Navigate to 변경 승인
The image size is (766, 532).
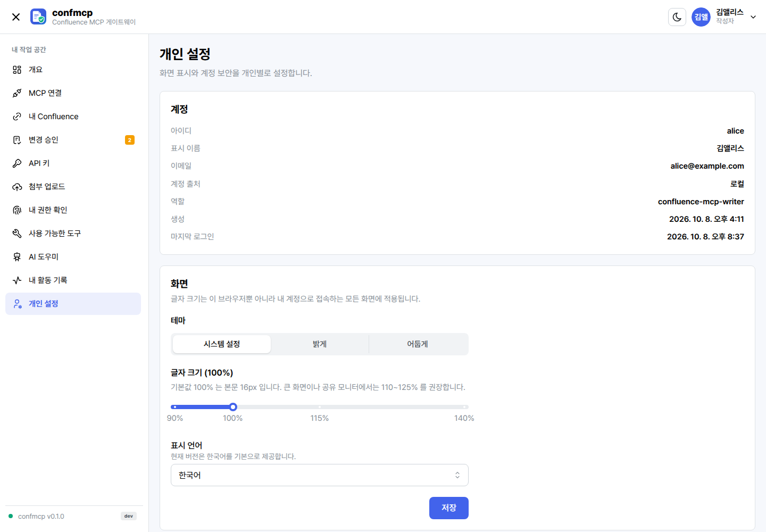click(x=73, y=140)
